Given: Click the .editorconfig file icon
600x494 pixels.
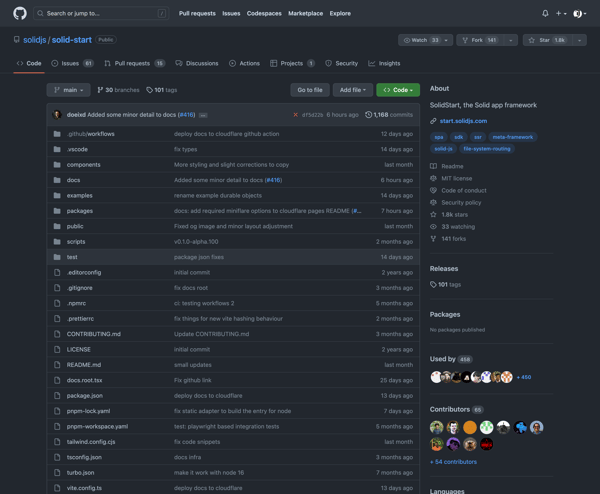Looking at the screenshot, I should coord(57,272).
